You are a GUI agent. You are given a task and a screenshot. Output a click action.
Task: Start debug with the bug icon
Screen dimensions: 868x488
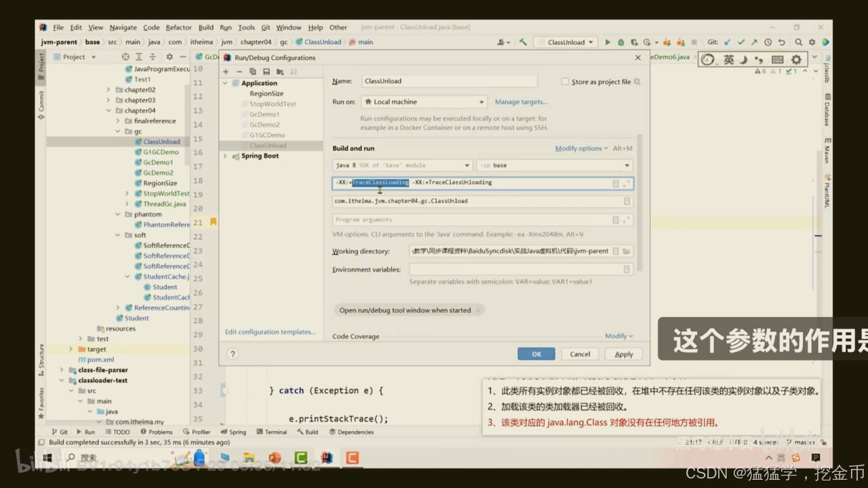[621, 42]
